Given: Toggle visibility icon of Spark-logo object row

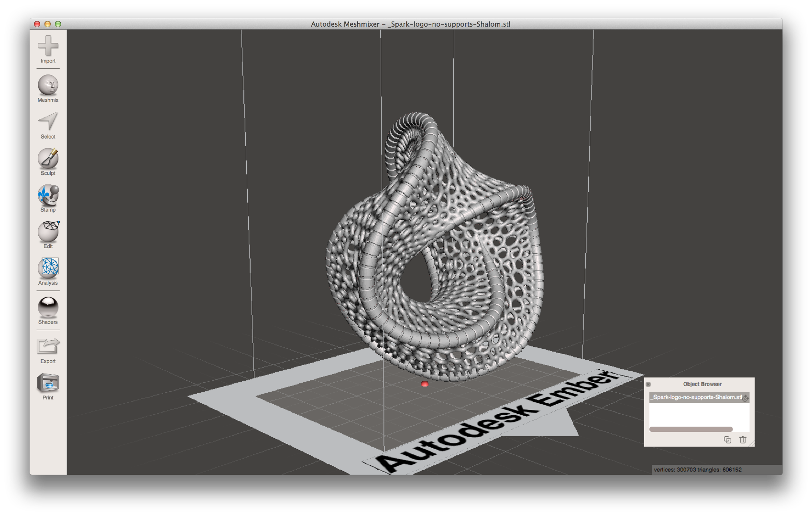Looking at the screenshot, I should pyautogui.click(x=746, y=398).
